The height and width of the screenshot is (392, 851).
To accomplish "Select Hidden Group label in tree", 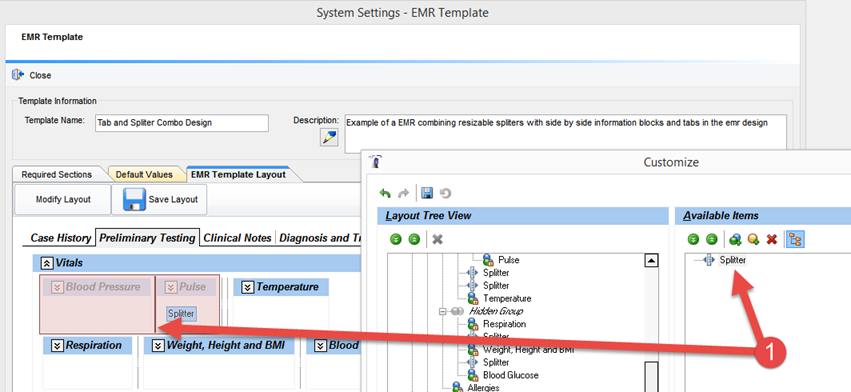I will coord(496,311).
